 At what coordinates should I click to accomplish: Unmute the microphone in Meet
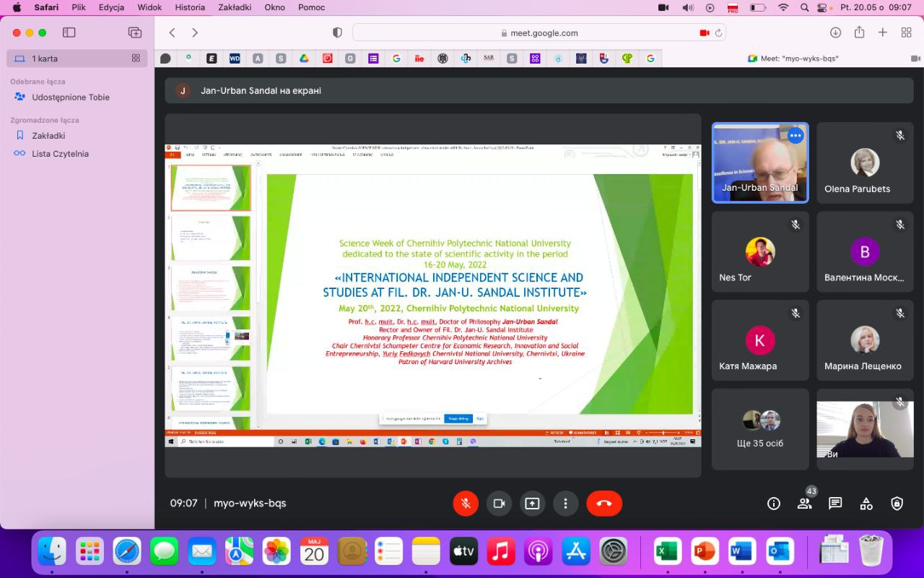[466, 504]
